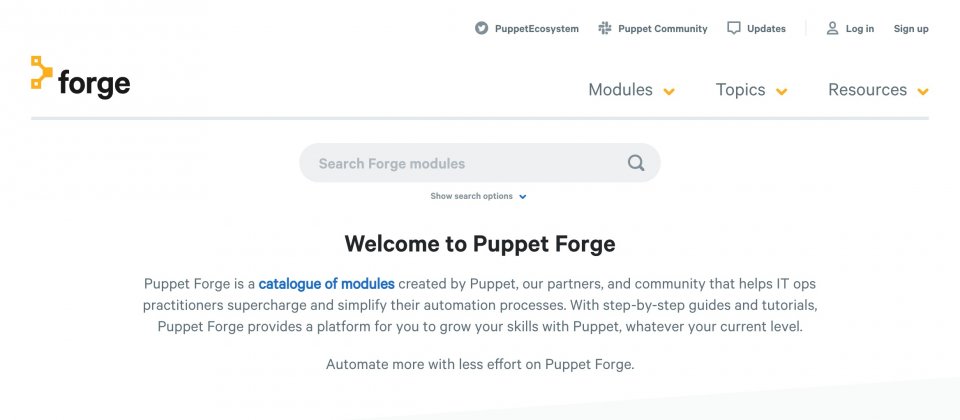Click the Sign up link
The height and width of the screenshot is (420, 960).
click(x=910, y=29)
